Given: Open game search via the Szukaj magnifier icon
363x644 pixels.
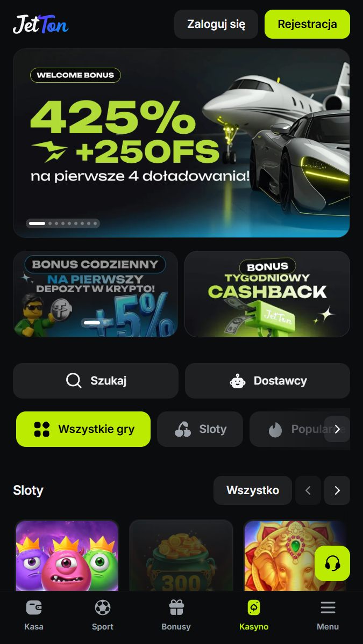Looking at the screenshot, I should click(74, 380).
